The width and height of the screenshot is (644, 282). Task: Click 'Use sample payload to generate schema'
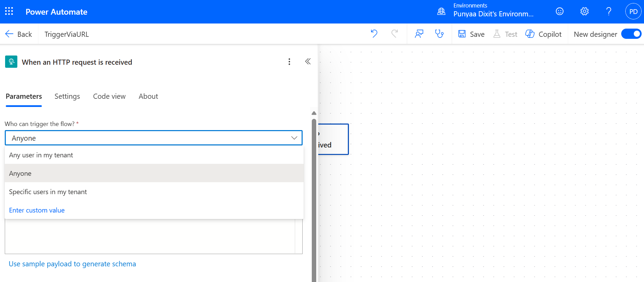(x=72, y=264)
